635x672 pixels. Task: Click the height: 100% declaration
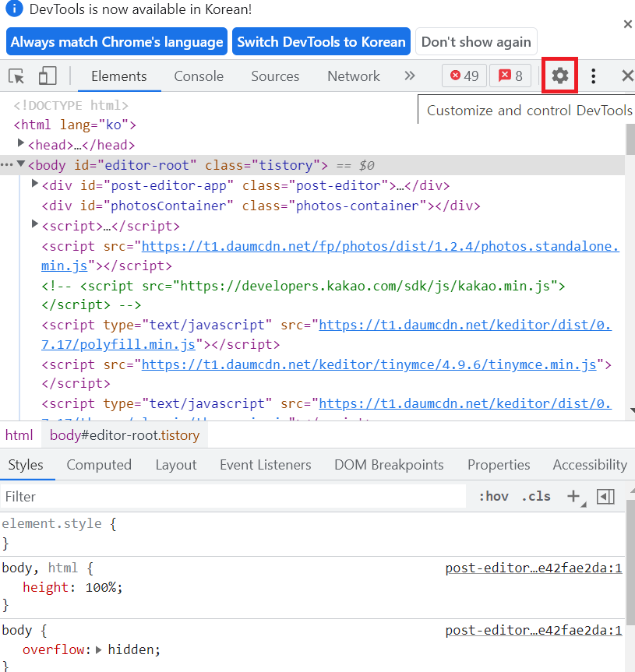click(73, 588)
